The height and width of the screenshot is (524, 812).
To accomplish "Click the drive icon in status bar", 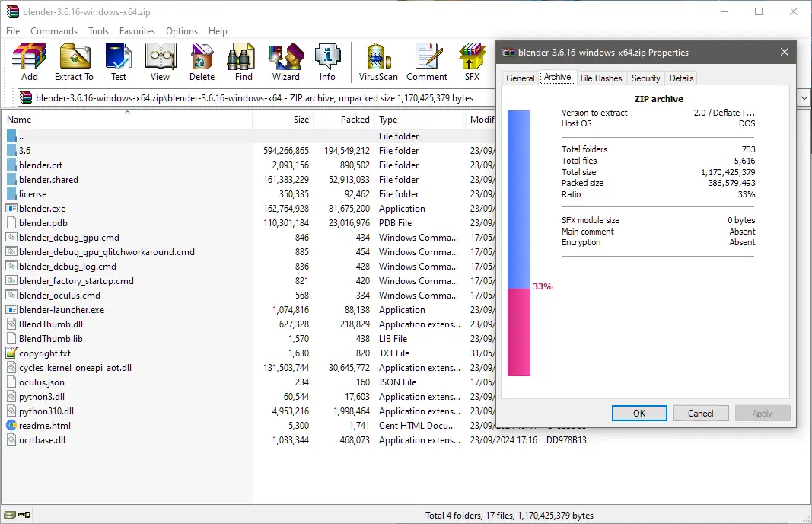I will point(9,515).
